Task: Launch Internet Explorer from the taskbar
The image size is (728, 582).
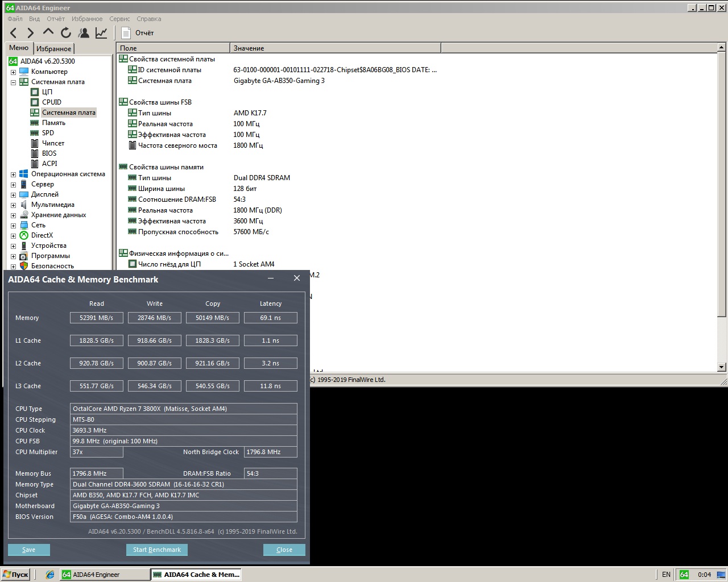Action: point(50,575)
